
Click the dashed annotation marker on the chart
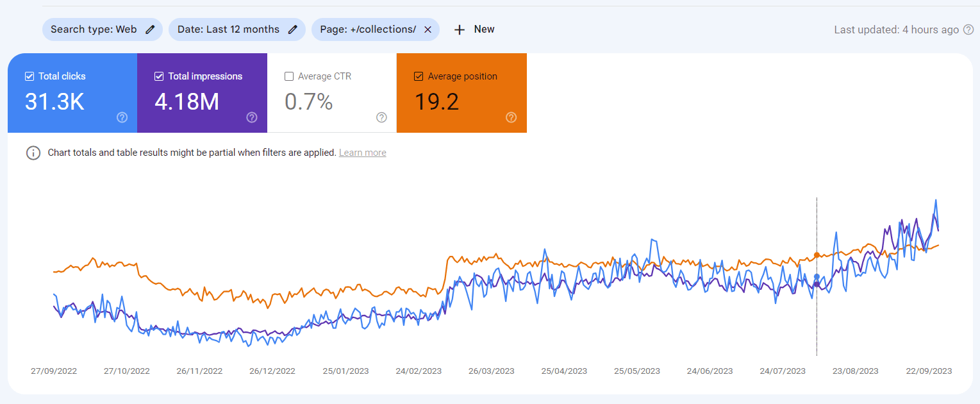[x=817, y=276]
